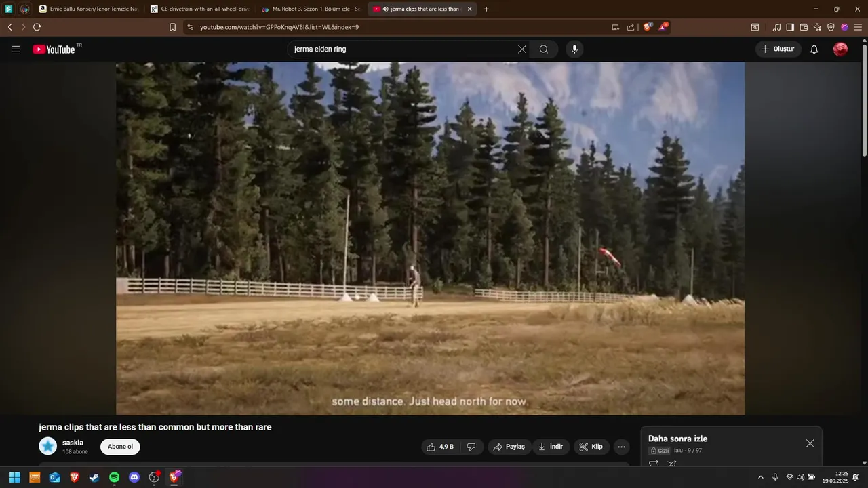The image size is (868, 488).
Task: Share this page from the address bar
Action: point(631,27)
